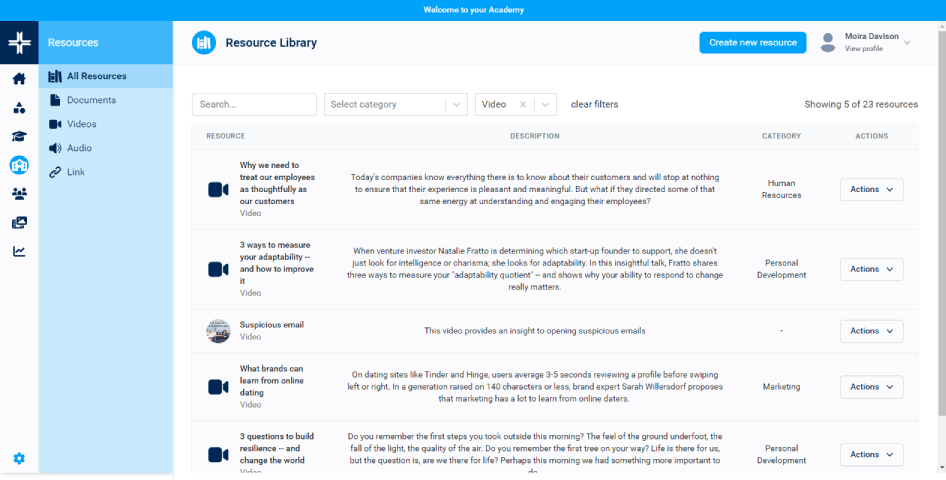Click the academy logo in top-left corner
This screenshot has height=480, width=946.
pos(19,43)
